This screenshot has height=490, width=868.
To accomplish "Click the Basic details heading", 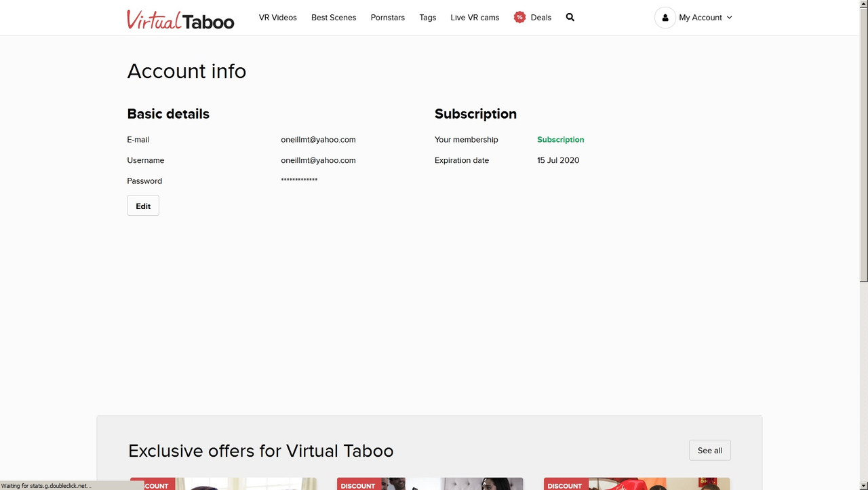I will pos(168,114).
